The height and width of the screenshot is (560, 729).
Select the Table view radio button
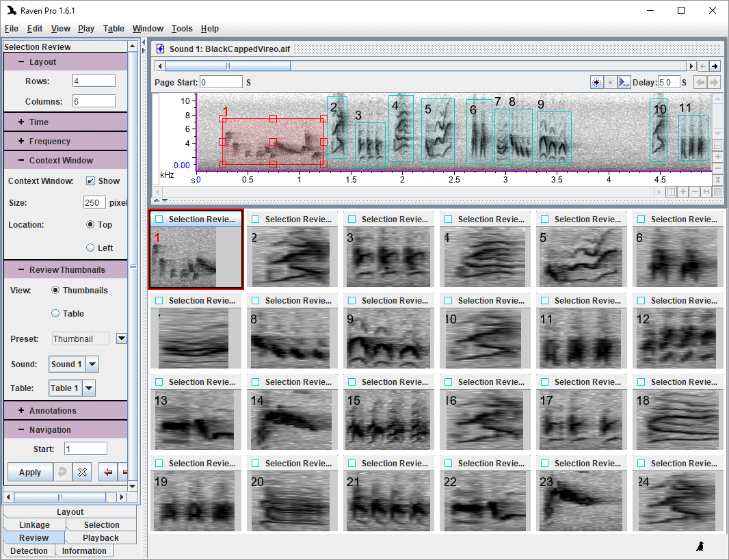point(56,313)
